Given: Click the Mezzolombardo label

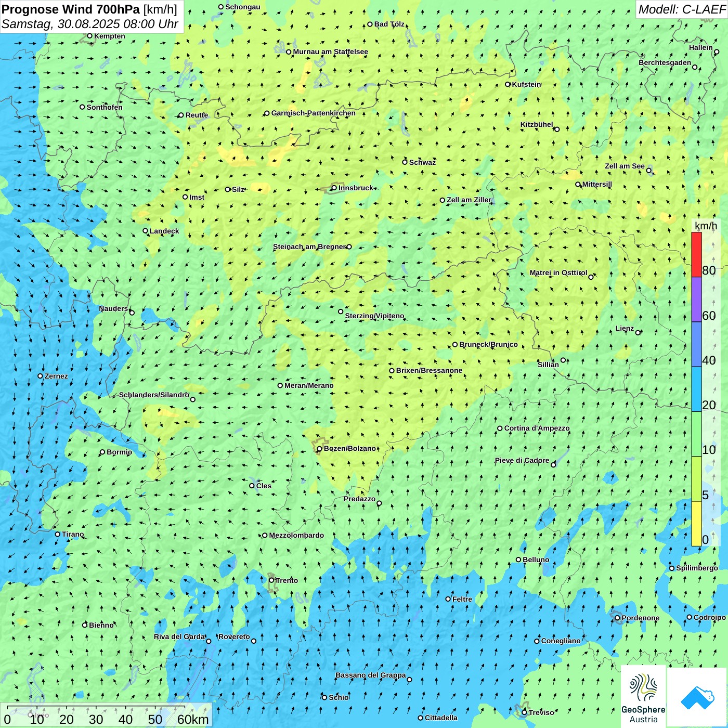Looking at the screenshot, I should coord(296,535).
